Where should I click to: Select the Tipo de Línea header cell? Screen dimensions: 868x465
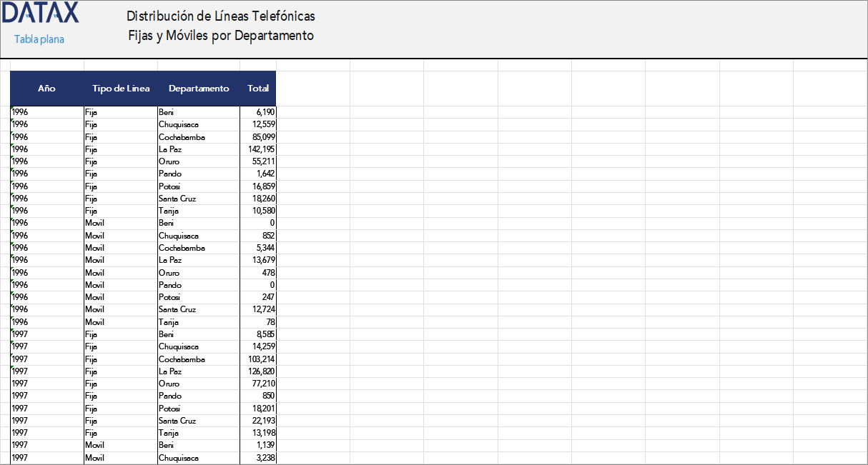121,89
